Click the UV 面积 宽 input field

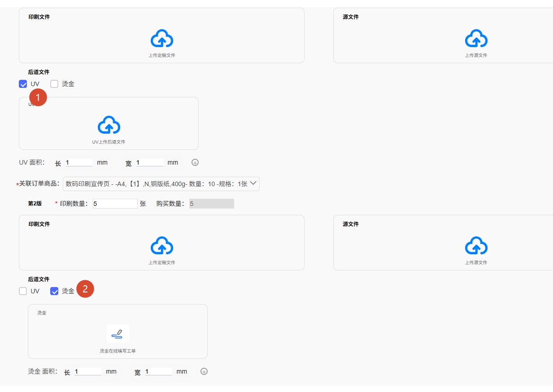(149, 162)
